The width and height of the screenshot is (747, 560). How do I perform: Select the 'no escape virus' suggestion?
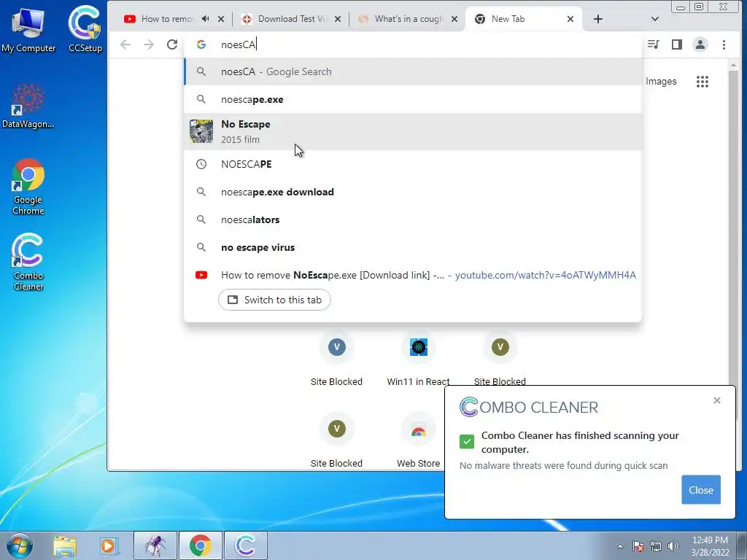[413, 247]
